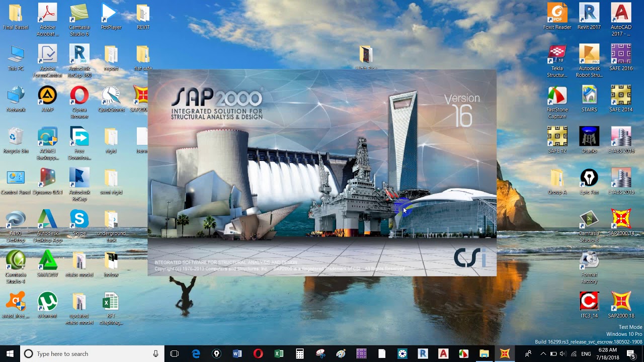Select the SAP2000 18 desktop shortcut
This screenshot has height=362, width=644.
point(621,305)
